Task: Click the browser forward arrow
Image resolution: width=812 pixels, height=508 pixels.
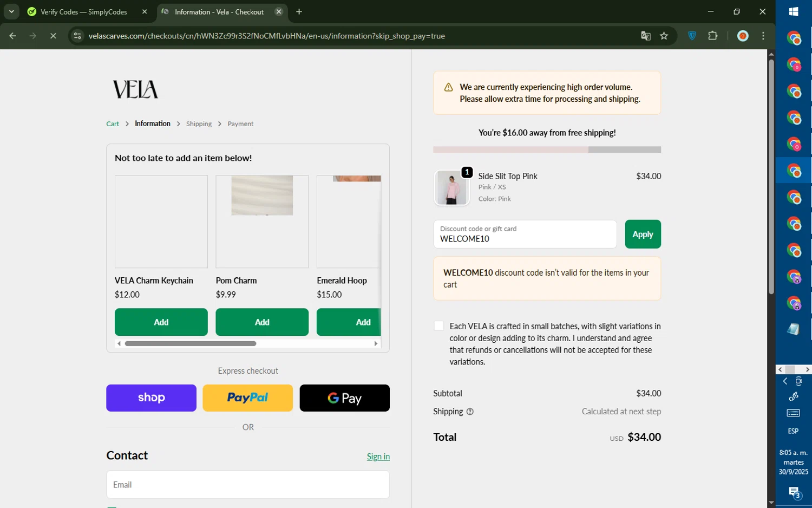Action: 33,36
